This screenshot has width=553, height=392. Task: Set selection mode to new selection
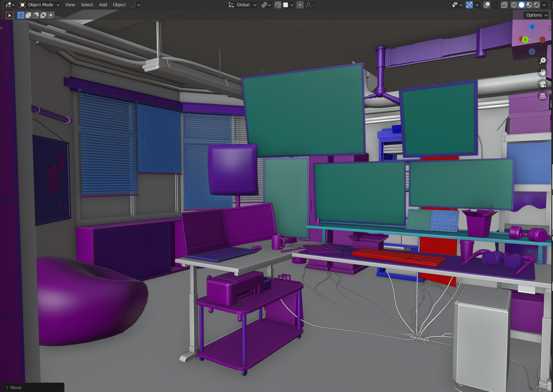tap(21, 15)
